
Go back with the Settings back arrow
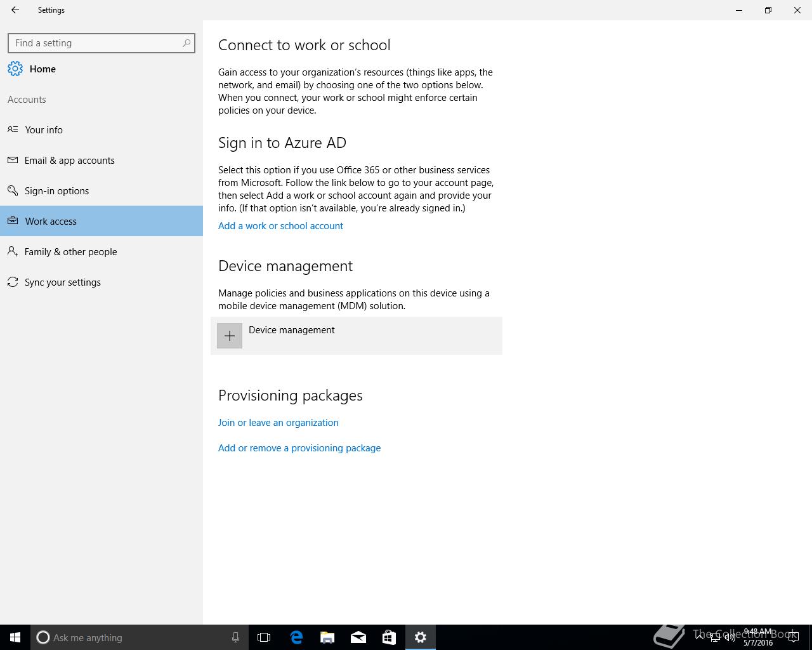click(x=15, y=10)
